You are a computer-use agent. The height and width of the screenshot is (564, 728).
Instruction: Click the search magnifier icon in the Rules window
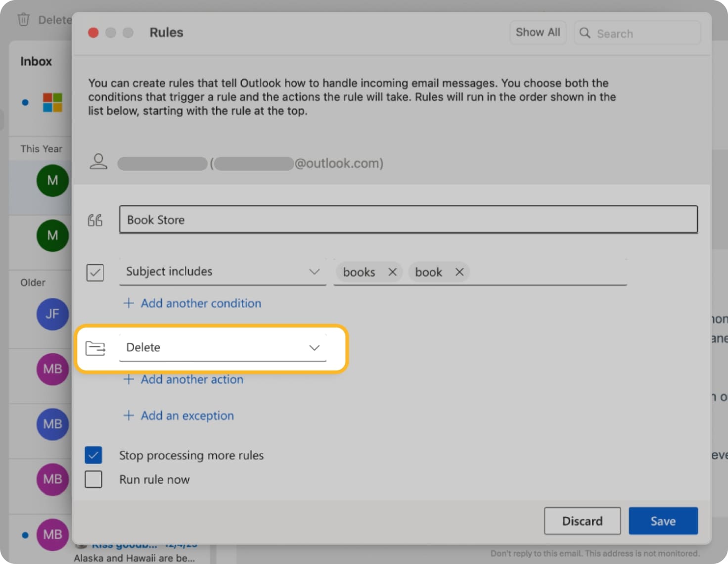pos(585,33)
